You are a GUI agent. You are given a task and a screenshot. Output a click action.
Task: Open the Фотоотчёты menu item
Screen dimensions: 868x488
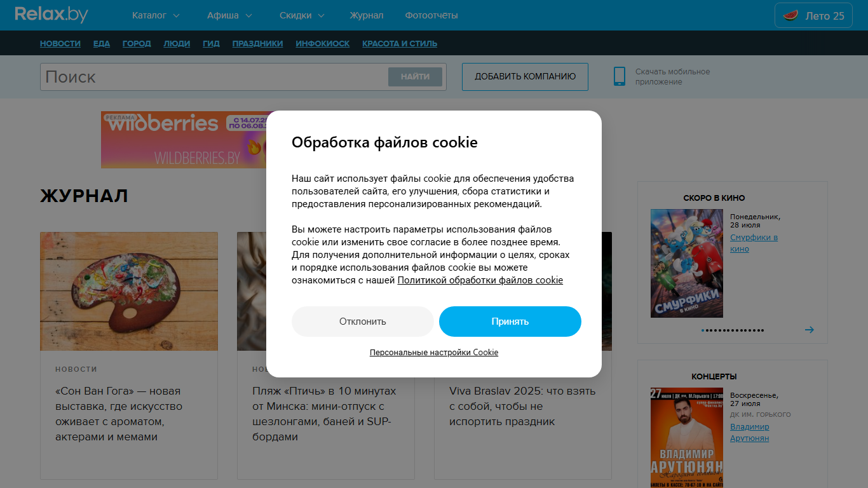pos(431,15)
